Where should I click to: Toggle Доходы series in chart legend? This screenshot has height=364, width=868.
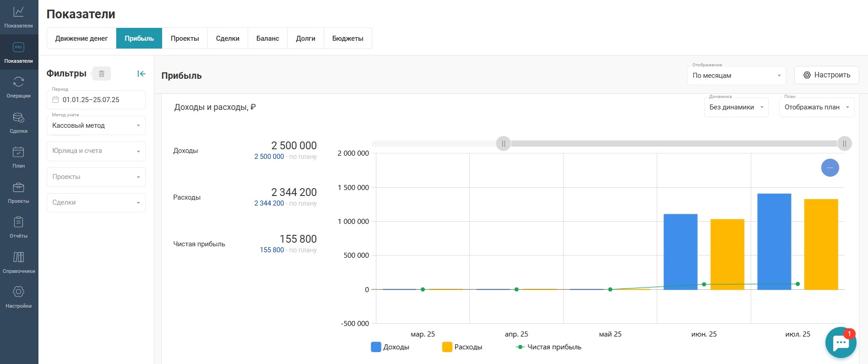tap(390, 347)
